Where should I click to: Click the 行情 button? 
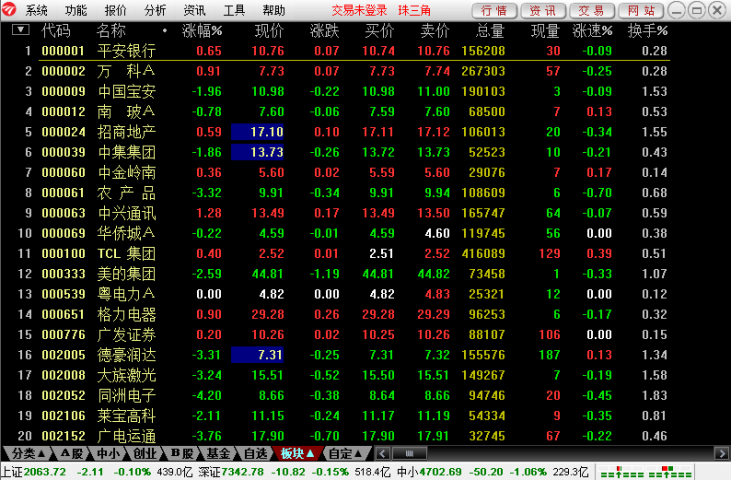point(493,10)
